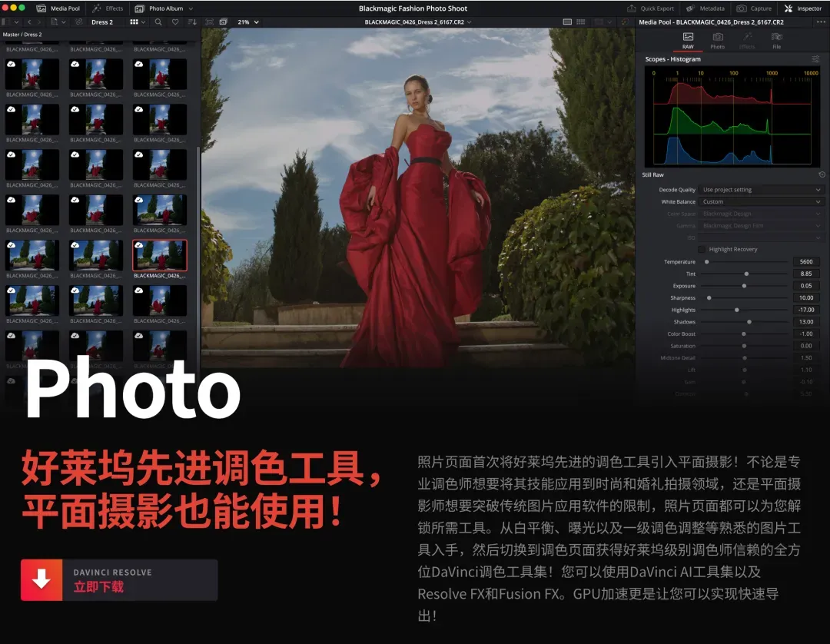This screenshot has height=644, width=830.
Task: Switch to the Effects inspector tab
Action: (x=747, y=40)
